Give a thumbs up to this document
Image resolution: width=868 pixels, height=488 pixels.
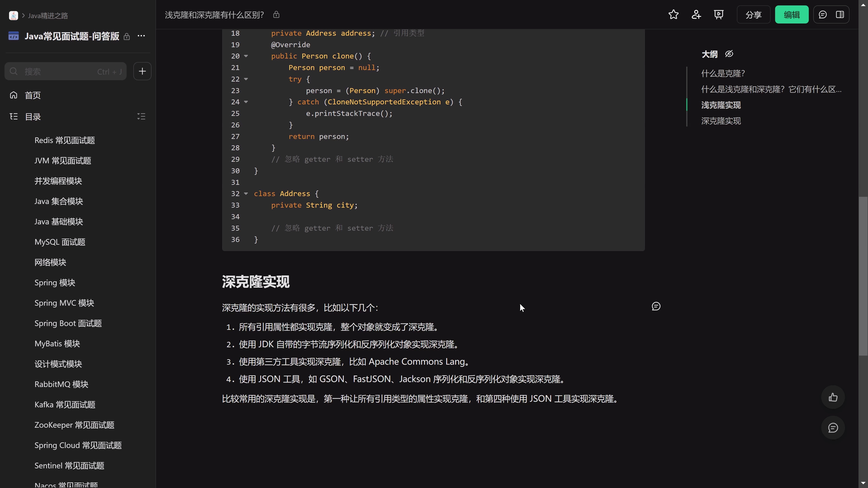click(x=833, y=397)
